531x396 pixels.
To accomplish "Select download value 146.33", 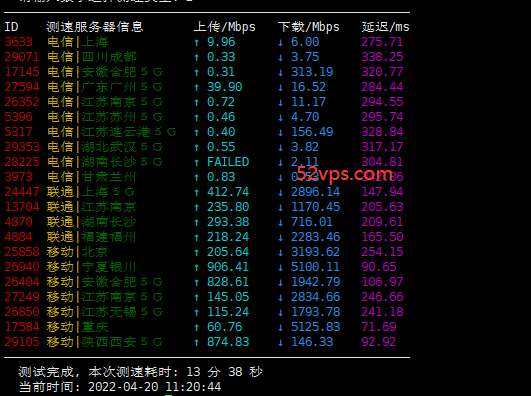I will (x=312, y=342).
